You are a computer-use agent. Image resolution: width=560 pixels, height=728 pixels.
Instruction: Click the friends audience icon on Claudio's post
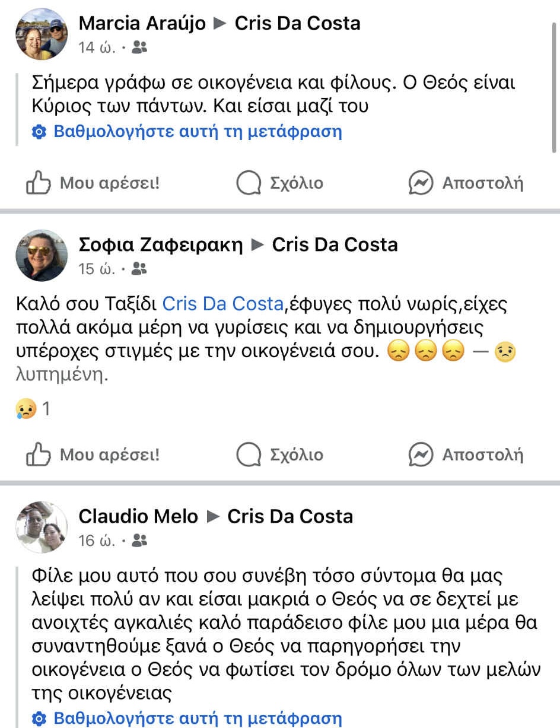coord(139,541)
